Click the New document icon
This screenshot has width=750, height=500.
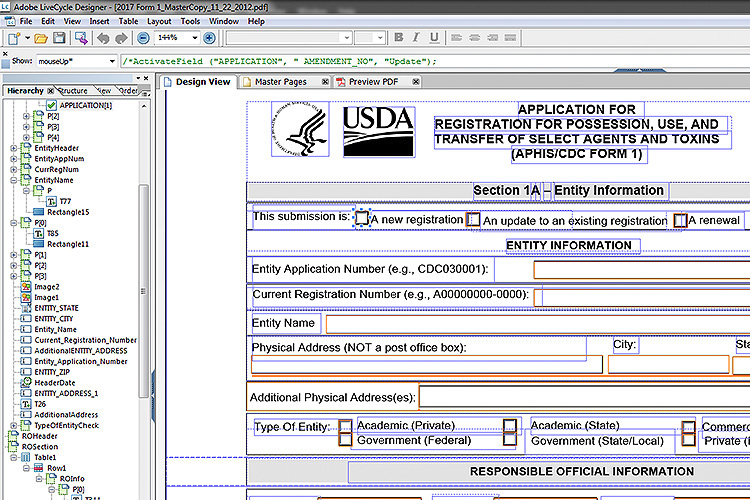coord(15,38)
